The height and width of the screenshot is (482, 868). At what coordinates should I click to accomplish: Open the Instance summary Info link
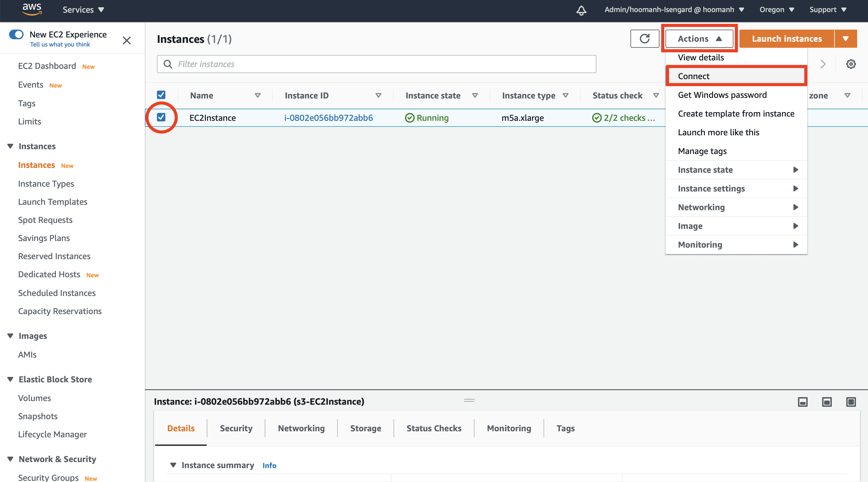pyautogui.click(x=269, y=465)
